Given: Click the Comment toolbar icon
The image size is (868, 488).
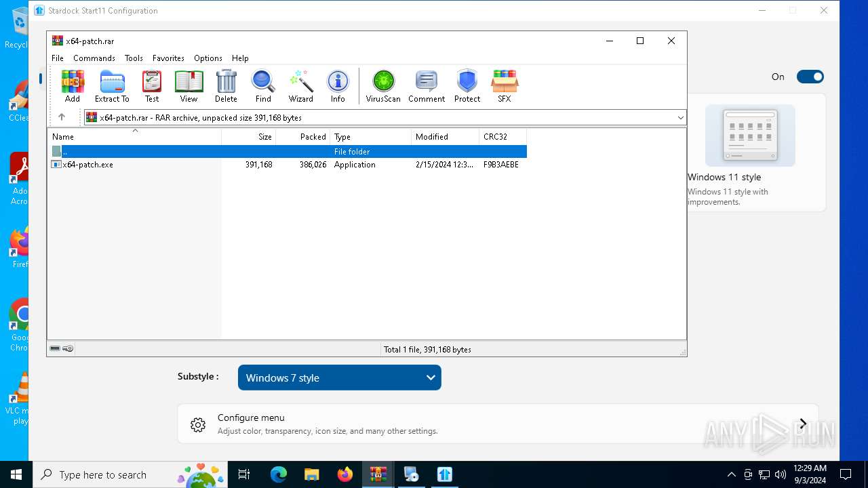Looking at the screenshot, I should pos(427,86).
